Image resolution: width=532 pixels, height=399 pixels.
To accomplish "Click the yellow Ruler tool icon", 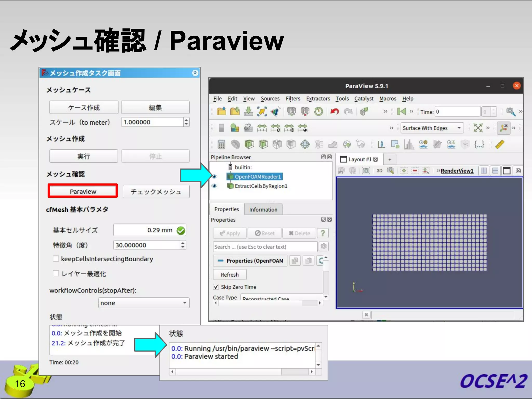I will 500,144.
